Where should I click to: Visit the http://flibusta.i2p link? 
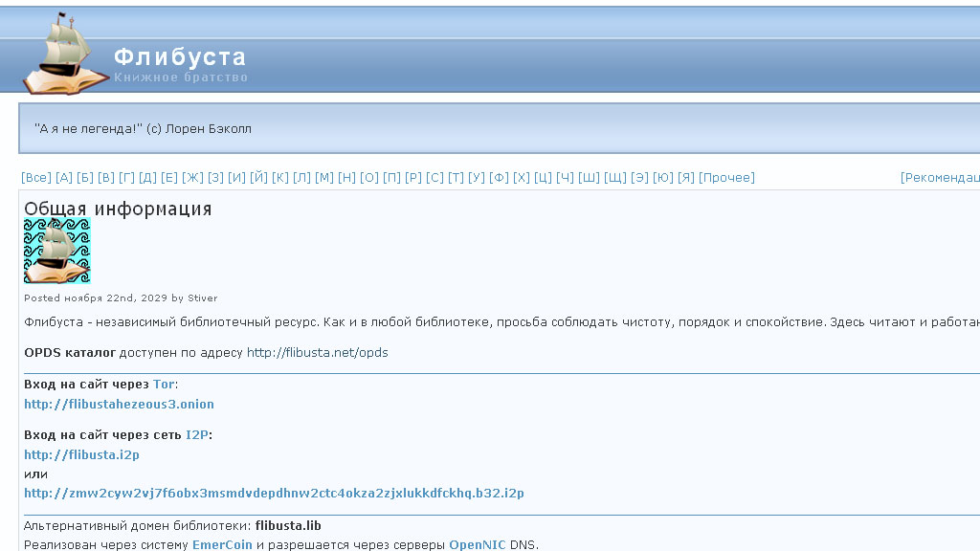coord(81,455)
